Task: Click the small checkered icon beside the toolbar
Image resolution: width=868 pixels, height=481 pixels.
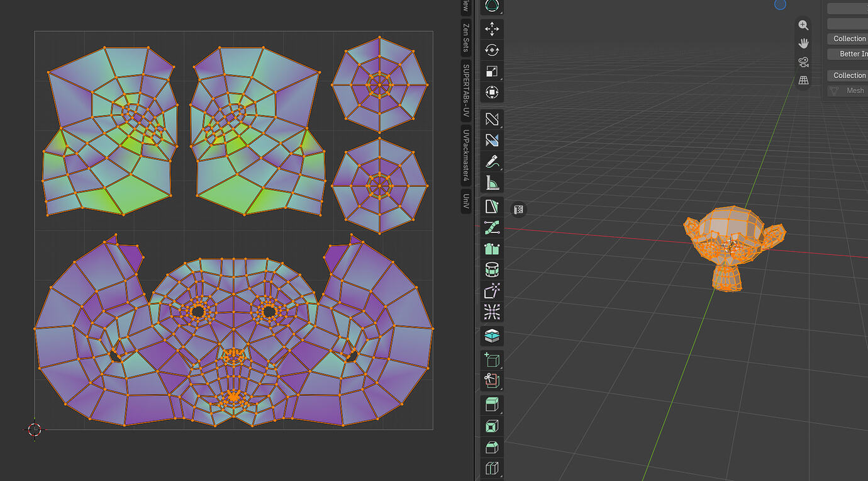Action: point(518,210)
